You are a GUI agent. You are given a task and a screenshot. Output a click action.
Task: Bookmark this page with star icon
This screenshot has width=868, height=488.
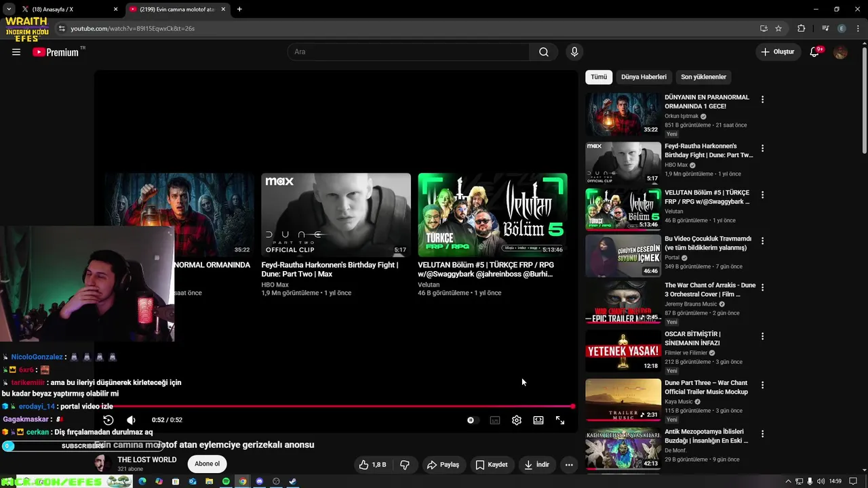778,28
